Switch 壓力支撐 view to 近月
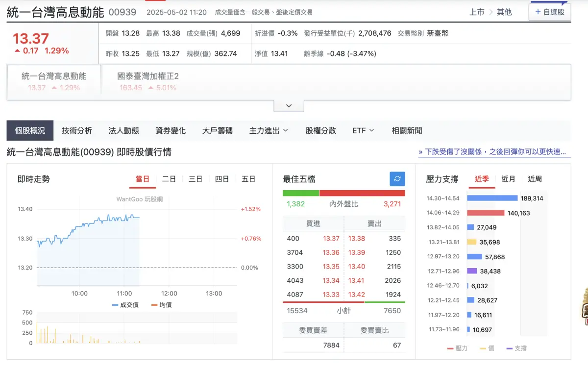Screen dimensions: 588x371 507,179
